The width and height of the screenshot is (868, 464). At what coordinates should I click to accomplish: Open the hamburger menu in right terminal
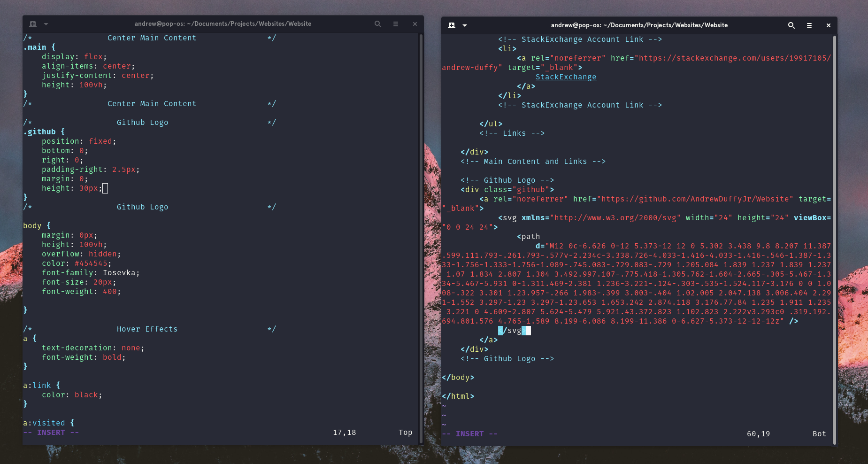(809, 25)
